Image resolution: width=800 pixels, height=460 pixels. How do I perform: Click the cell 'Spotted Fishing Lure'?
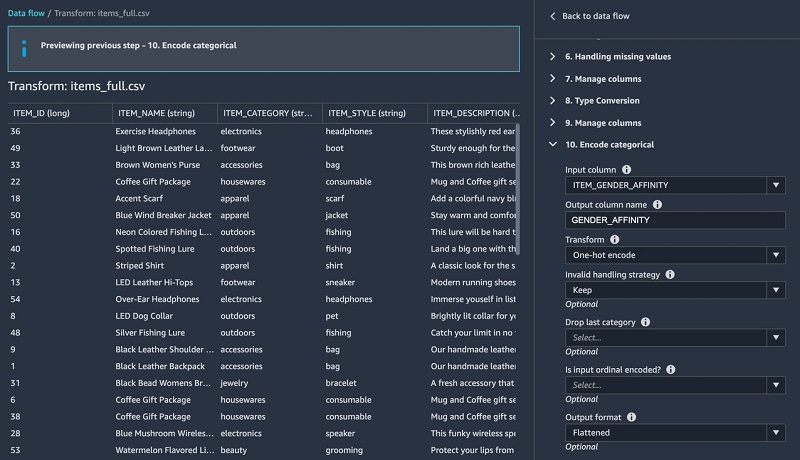(155, 249)
